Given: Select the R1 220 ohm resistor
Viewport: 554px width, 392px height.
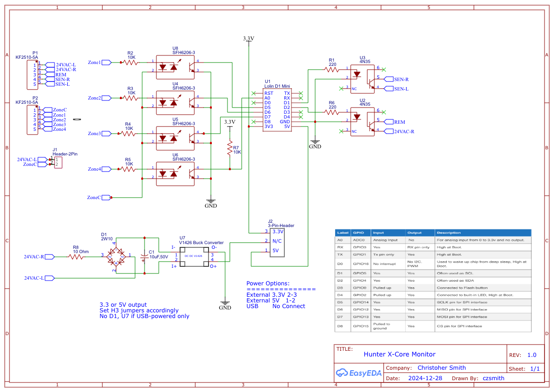Looking at the screenshot, I should 332,70.
